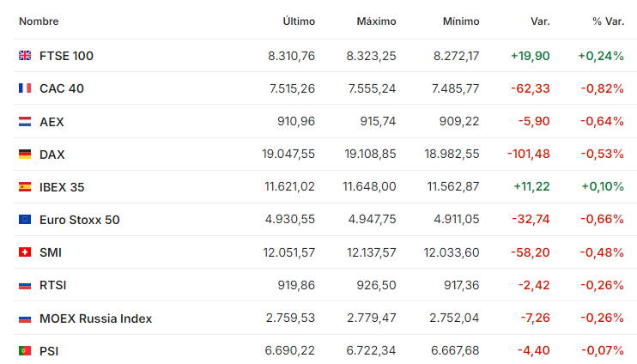Sort table by % Var. column header
This screenshot has width=637, height=364.
click(x=608, y=21)
